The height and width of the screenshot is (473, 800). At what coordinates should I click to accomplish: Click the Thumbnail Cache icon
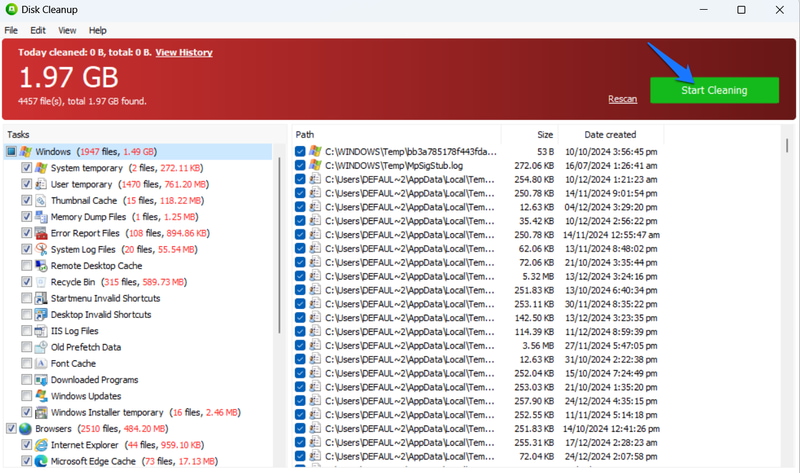pos(41,201)
